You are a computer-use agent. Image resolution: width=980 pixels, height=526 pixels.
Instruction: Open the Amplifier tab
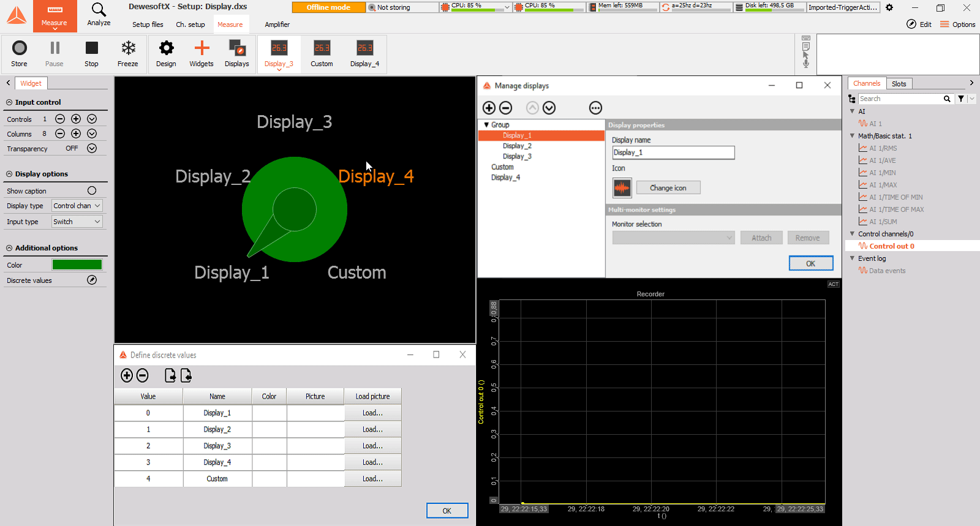pyautogui.click(x=277, y=24)
